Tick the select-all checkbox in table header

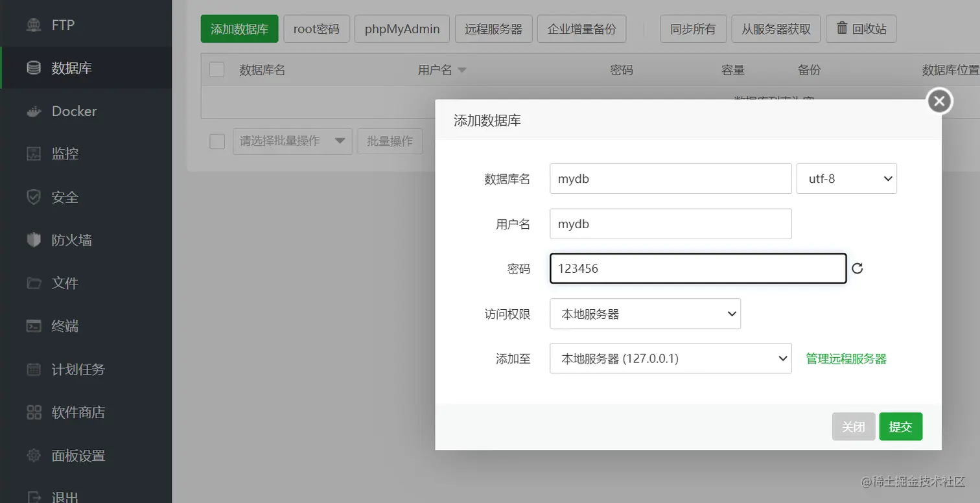click(x=217, y=70)
